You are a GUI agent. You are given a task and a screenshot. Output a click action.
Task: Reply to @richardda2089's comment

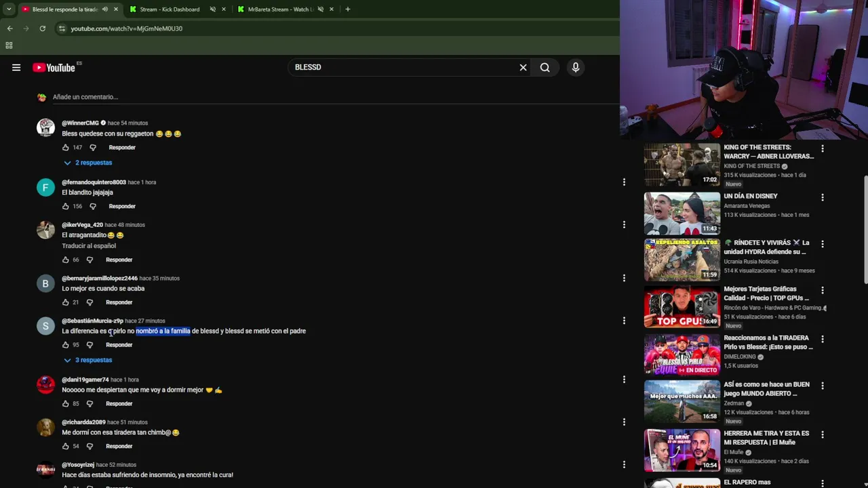click(x=119, y=446)
